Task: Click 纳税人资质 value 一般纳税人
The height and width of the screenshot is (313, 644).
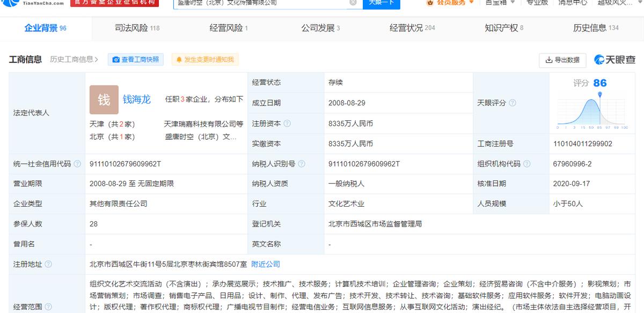Action: pyautogui.click(x=346, y=184)
